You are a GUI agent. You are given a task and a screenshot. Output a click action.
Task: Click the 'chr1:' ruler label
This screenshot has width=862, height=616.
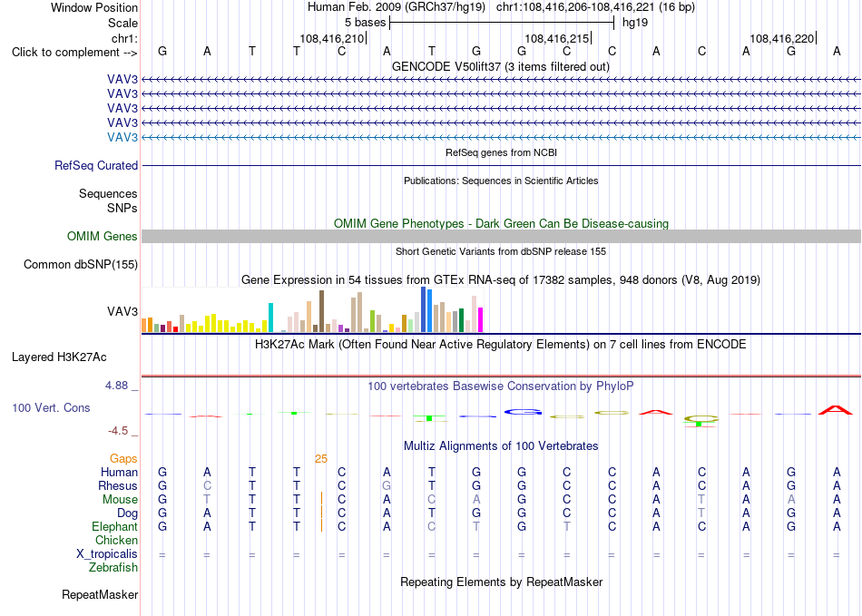(124, 38)
